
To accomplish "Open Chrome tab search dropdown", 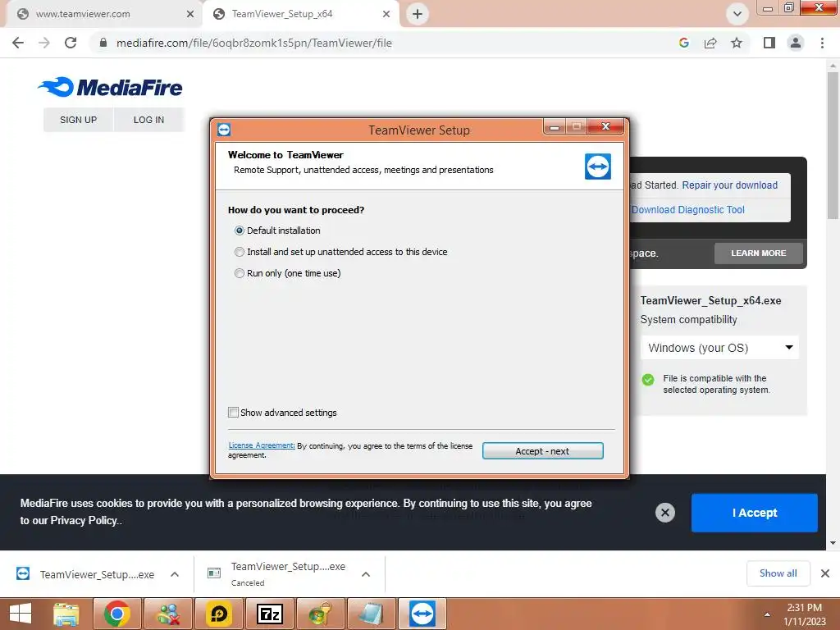I will pos(737,14).
